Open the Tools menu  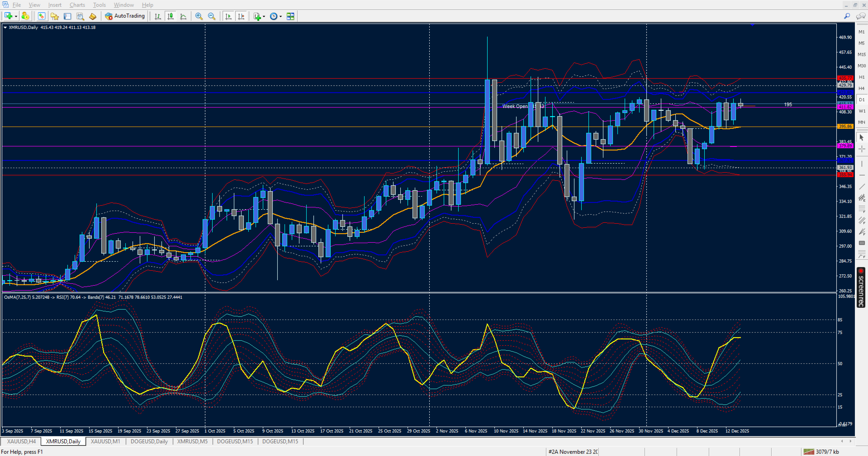point(100,5)
